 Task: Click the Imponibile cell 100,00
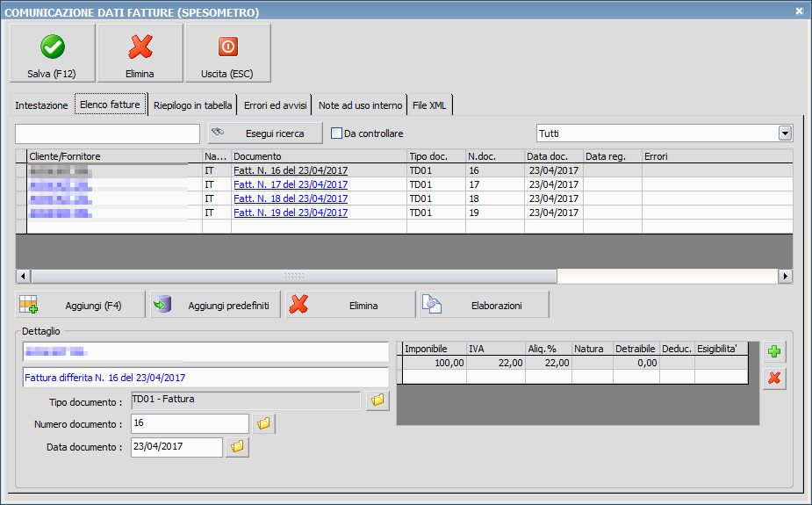pyautogui.click(x=435, y=363)
